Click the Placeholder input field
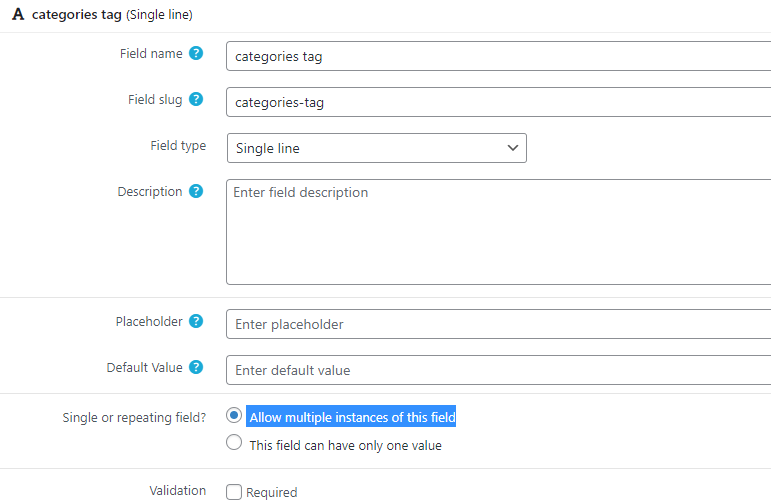This screenshot has width=771, height=503. 499,324
